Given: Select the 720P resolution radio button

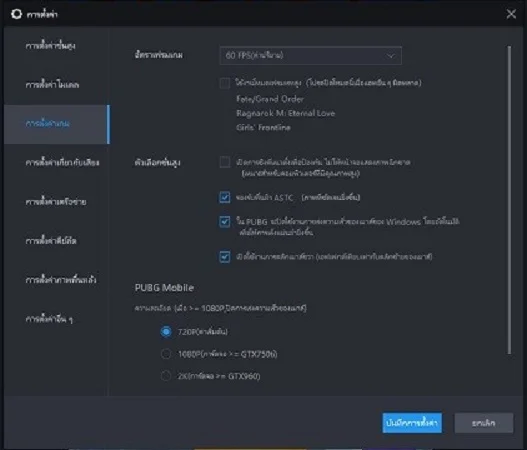Looking at the screenshot, I should click(x=166, y=332).
